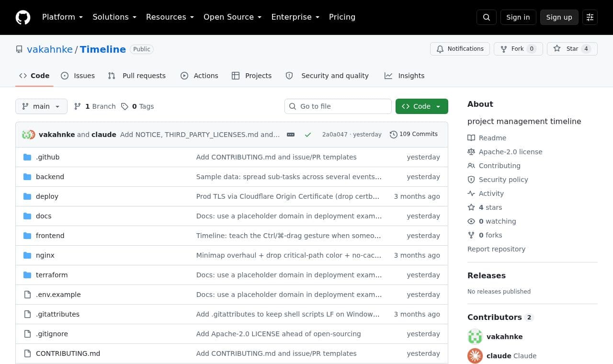The image size is (613, 364).
Task: Open the CONTRIBUTING.md file
Action: [68, 353]
